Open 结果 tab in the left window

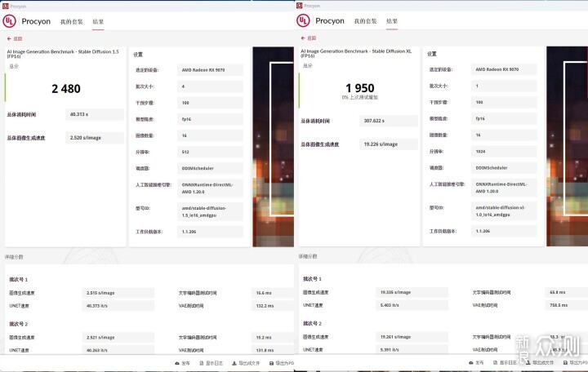point(98,22)
